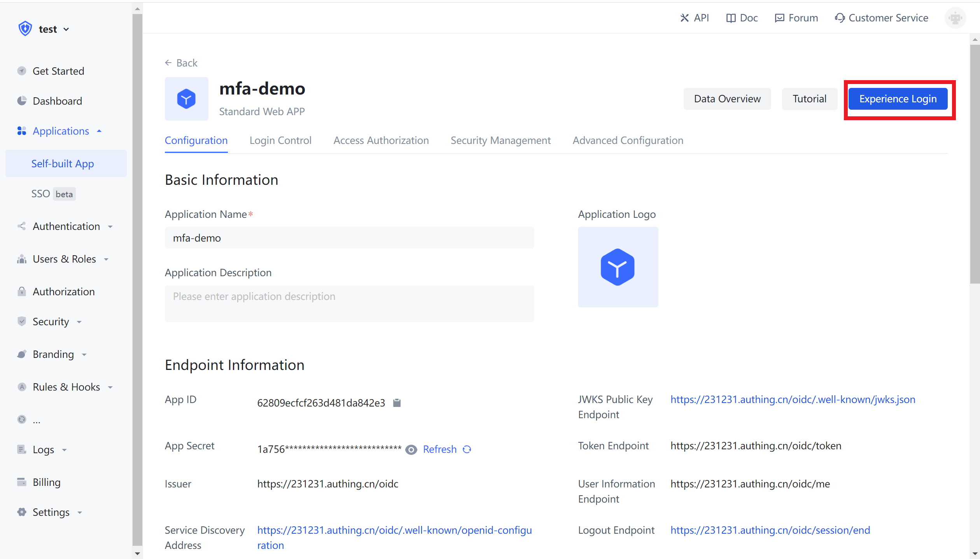Viewport: 980px width, 559px height.
Task: Open Authorization from the sidebar
Action: (63, 291)
